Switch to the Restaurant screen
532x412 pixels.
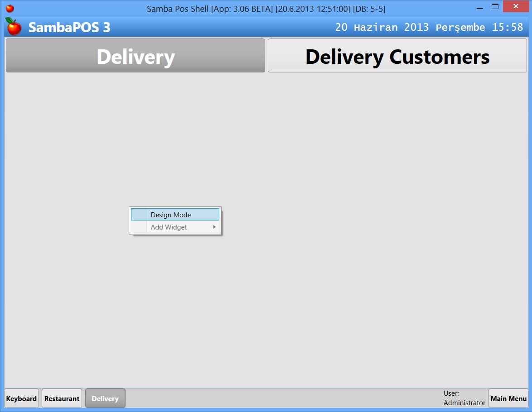[x=61, y=398]
